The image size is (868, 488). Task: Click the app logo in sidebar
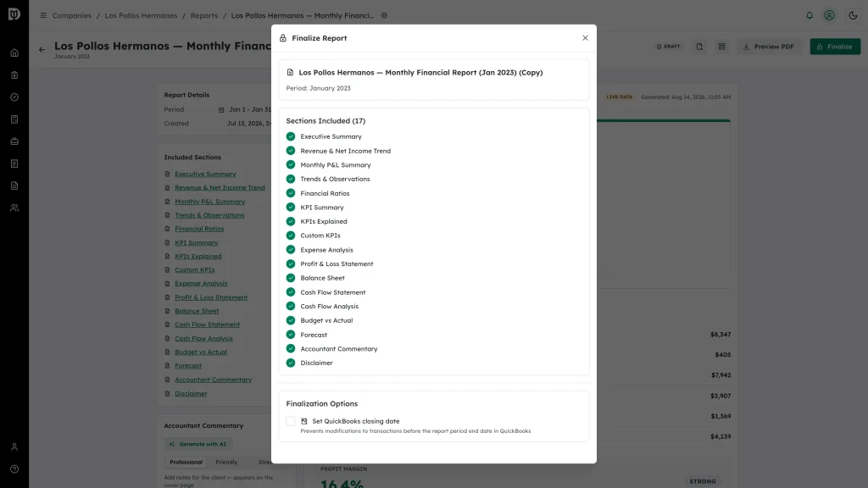(x=14, y=14)
